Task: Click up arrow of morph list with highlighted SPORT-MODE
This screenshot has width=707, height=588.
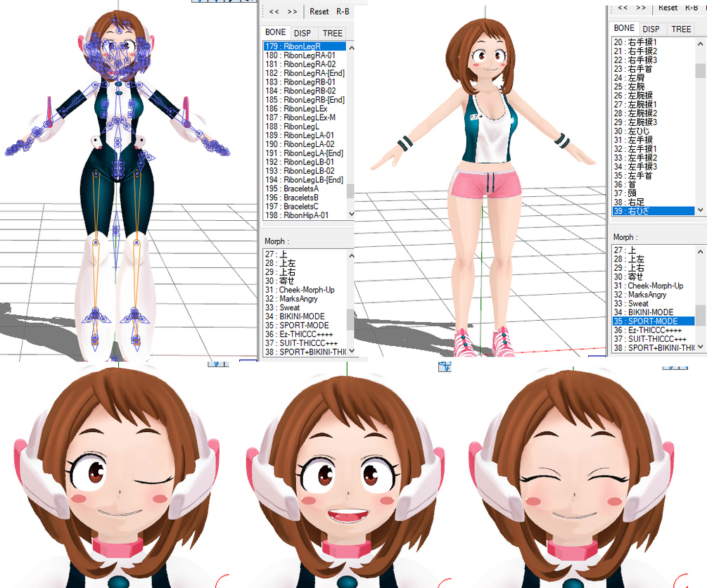Action: click(x=700, y=252)
